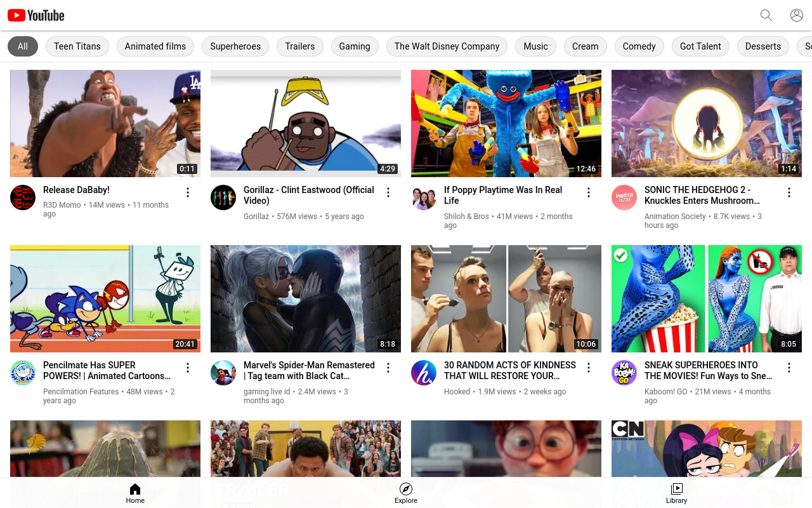Play the Cartoon Network thumbnail in third row
The image size is (812, 508).
pyautogui.click(x=707, y=448)
